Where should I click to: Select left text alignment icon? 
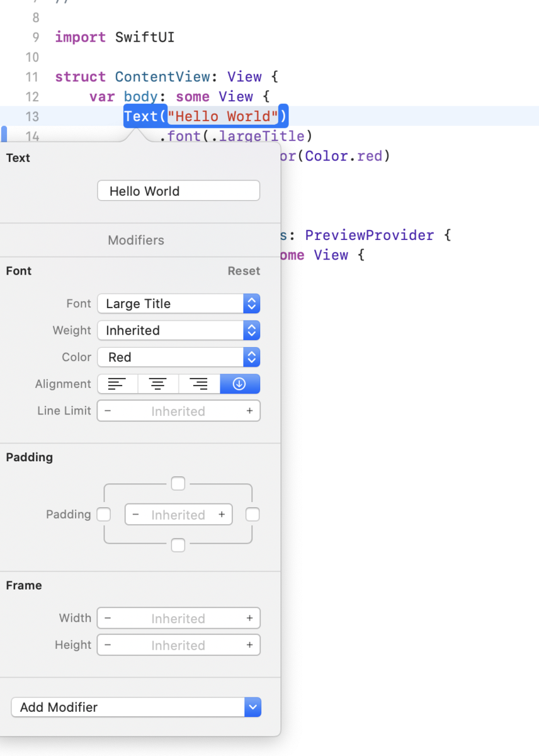point(118,384)
